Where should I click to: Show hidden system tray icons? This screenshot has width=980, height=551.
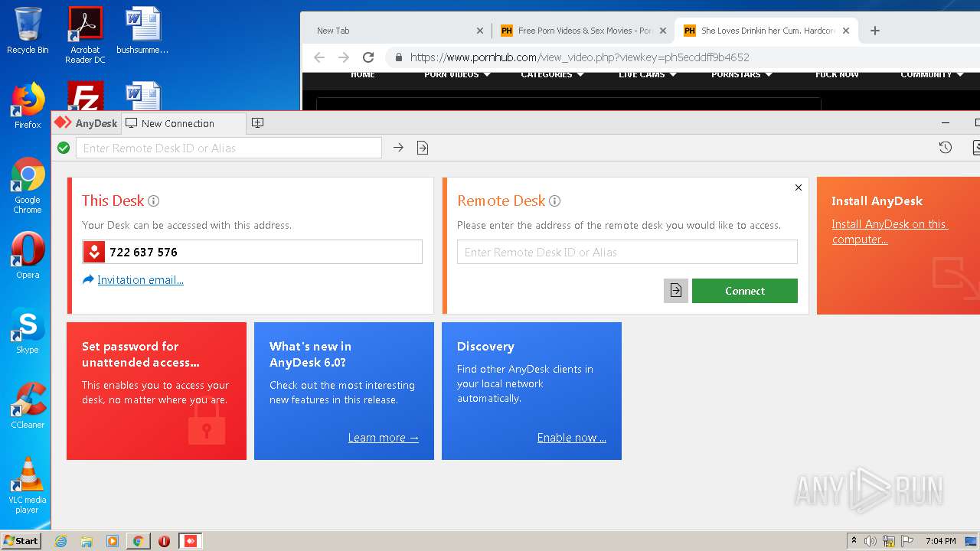pyautogui.click(x=854, y=541)
